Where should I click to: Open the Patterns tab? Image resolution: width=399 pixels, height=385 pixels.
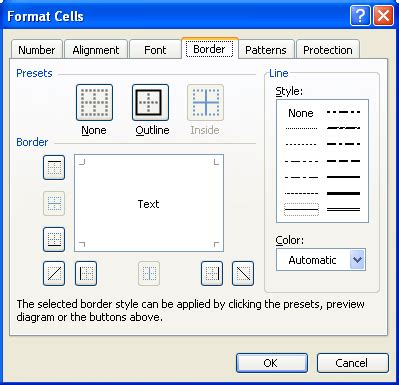point(266,50)
